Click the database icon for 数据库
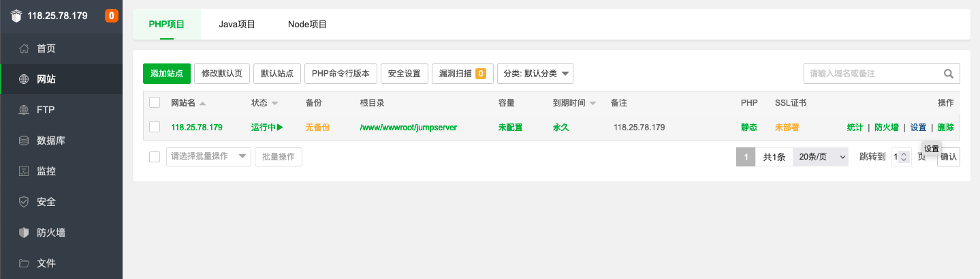 pos(25,141)
